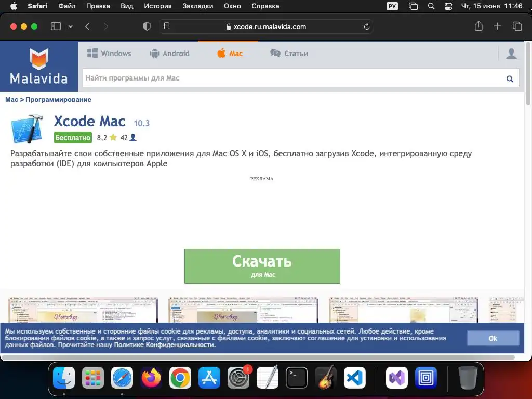Show Reader view icon in address bar

(167, 26)
